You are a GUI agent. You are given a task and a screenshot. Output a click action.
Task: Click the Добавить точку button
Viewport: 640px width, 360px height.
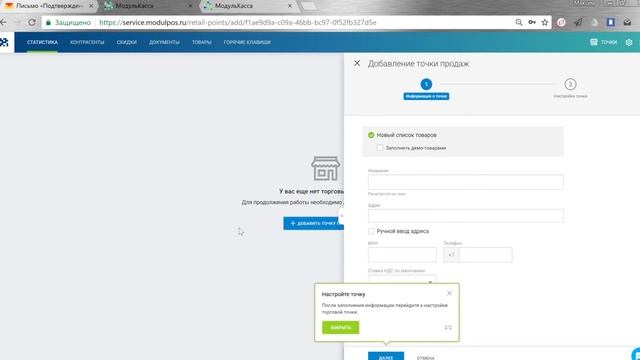[313, 223]
